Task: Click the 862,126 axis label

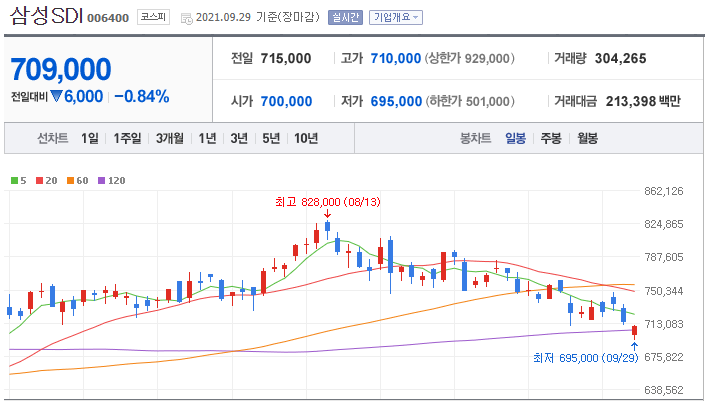Action: coord(663,191)
